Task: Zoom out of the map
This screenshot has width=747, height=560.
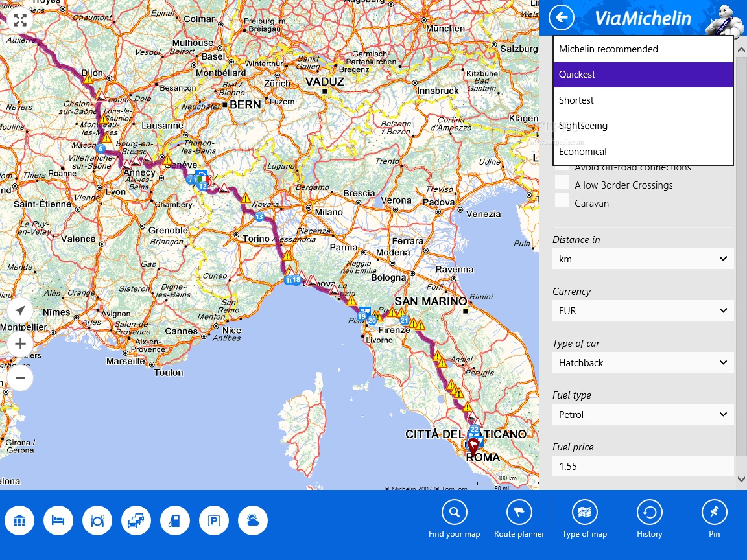Action: click(x=20, y=378)
